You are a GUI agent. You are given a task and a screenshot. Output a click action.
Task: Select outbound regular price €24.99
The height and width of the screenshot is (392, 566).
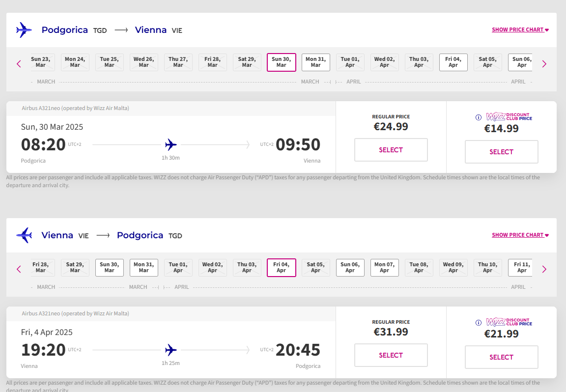tap(391, 150)
